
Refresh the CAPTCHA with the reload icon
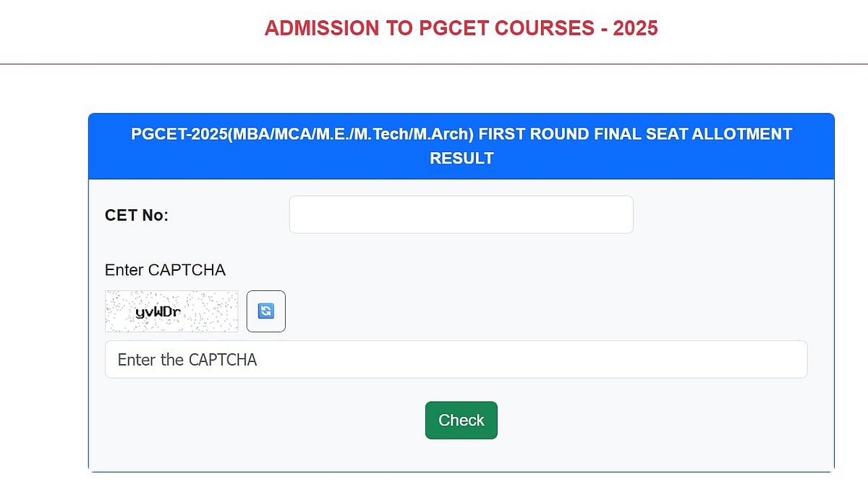click(266, 311)
